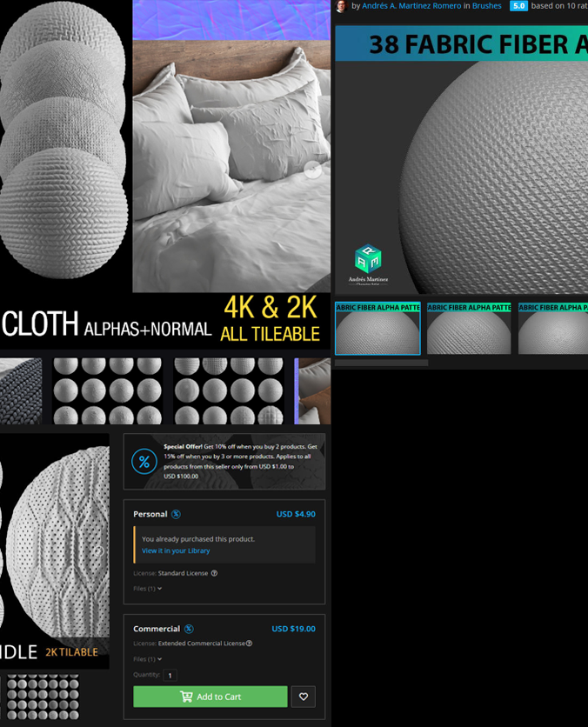
Task: Open Andrés A. Martinez Romero's profile link
Action: [411, 6]
